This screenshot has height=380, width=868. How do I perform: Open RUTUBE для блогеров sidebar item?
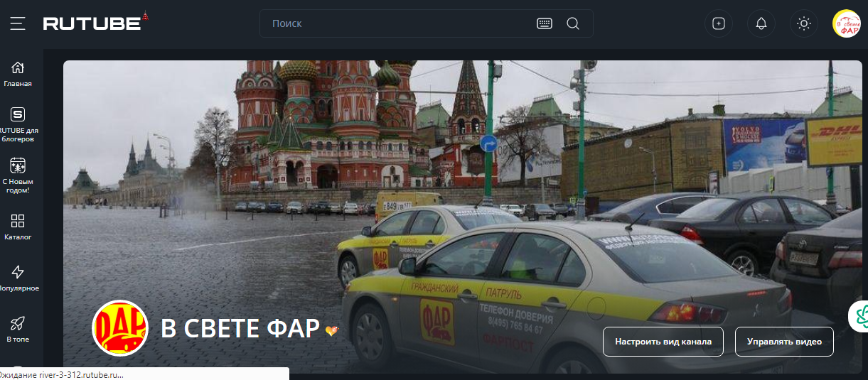(x=18, y=123)
